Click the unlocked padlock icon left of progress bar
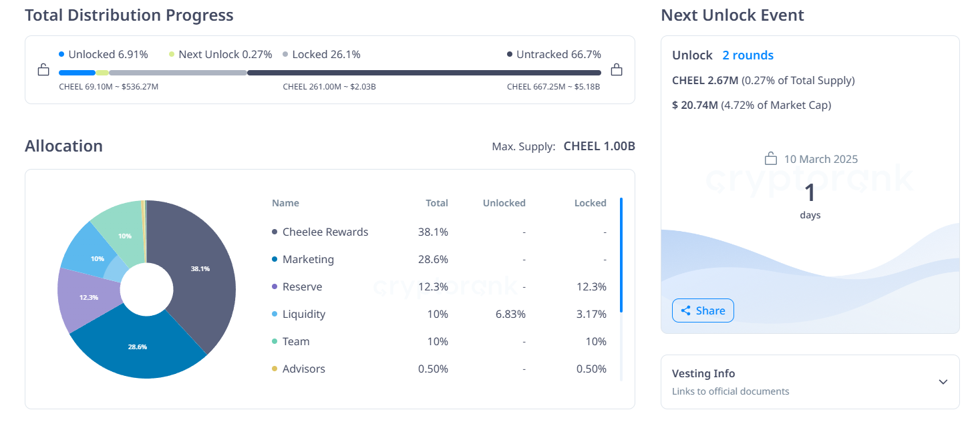 (x=43, y=69)
